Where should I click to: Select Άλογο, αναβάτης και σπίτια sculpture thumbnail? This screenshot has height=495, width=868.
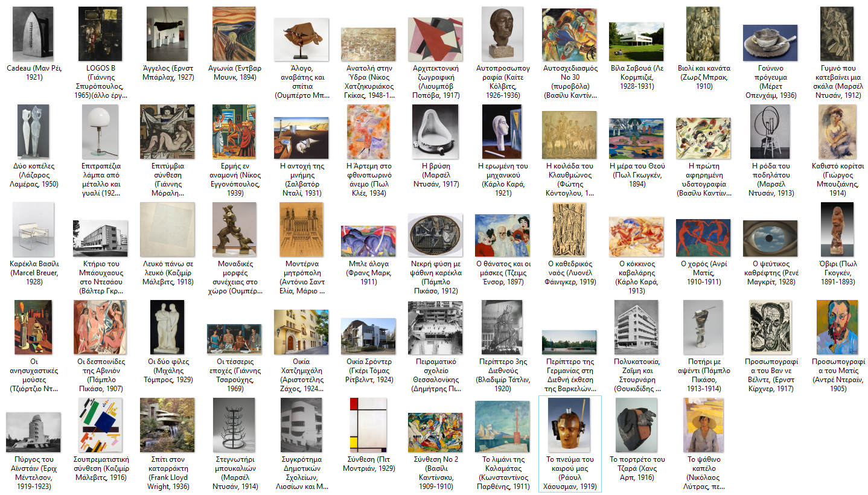pyautogui.click(x=301, y=39)
